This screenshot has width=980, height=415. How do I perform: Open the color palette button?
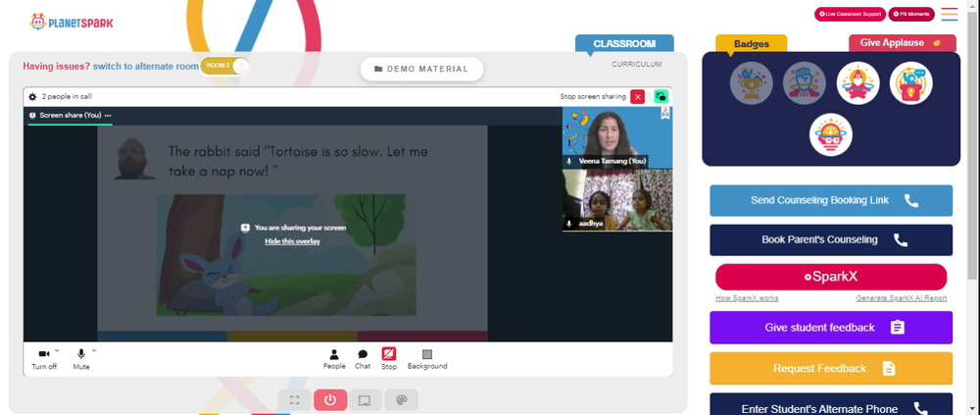[401, 400]
